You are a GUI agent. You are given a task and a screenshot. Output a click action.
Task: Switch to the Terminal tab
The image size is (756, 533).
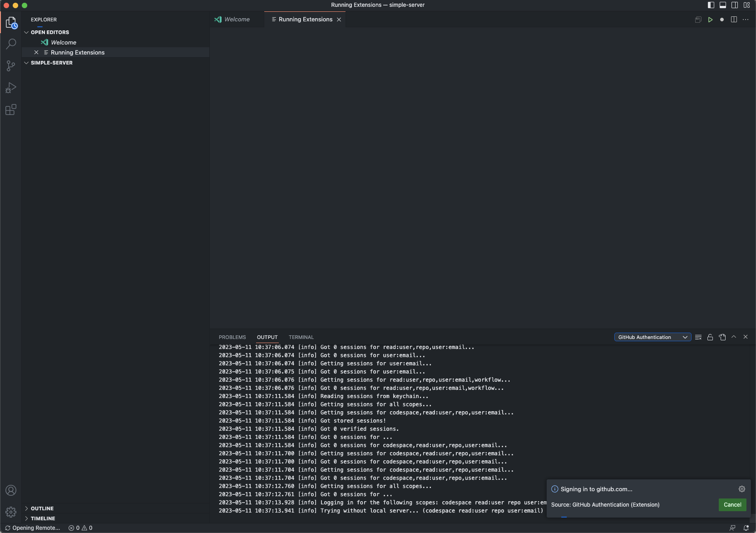click(x=301, y=337)
